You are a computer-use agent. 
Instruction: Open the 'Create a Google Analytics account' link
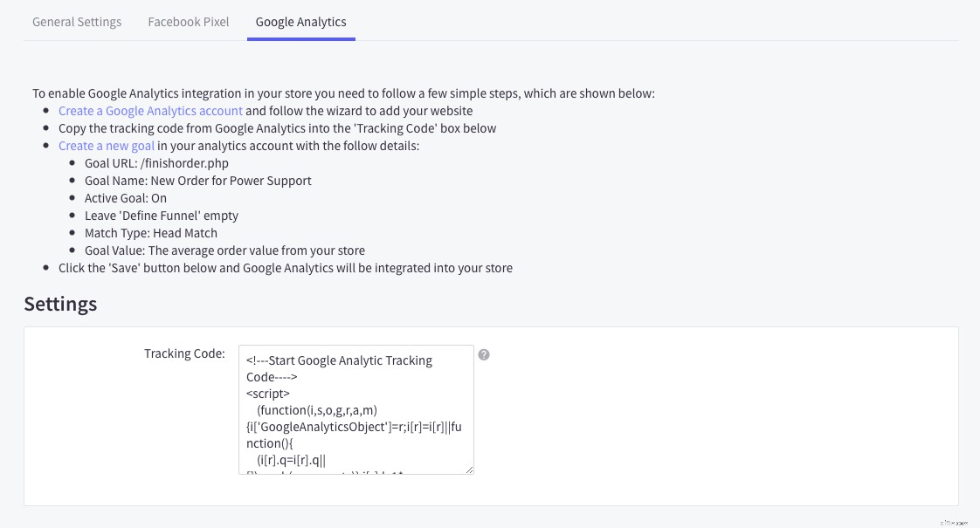coord(150,111)
